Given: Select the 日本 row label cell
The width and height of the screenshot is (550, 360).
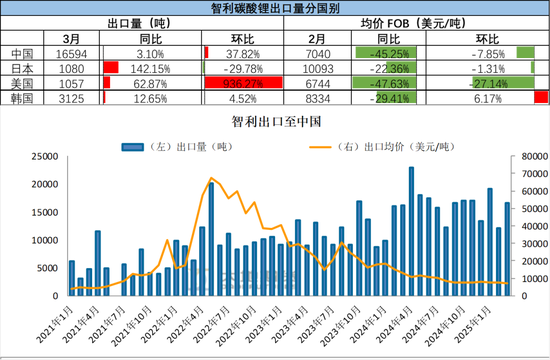Looking at the screenshot, I should [x=22, y=68].
